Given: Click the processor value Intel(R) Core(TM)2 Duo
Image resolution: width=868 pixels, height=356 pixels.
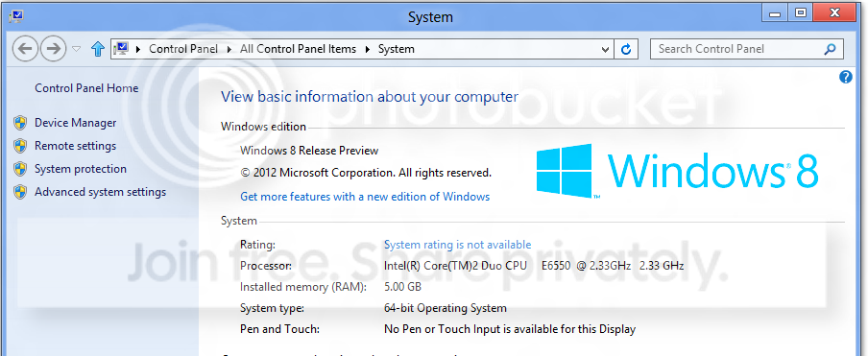Looking at the screenshot, I should point(534,266).
